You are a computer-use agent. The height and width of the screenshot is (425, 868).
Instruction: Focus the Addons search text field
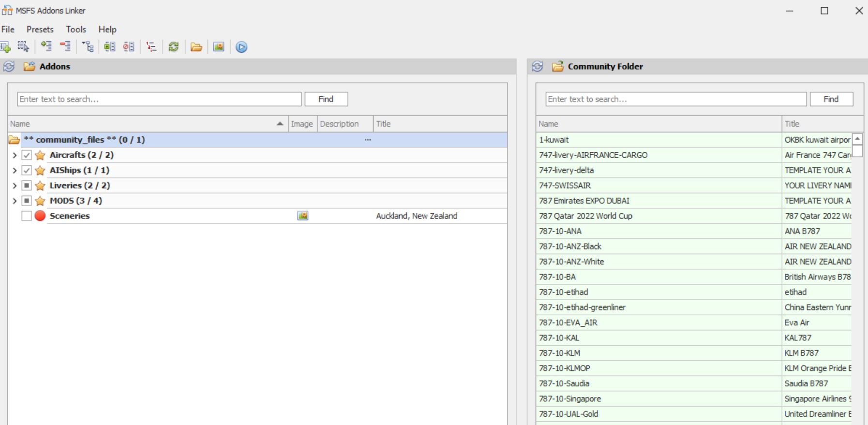click(159, 99)
